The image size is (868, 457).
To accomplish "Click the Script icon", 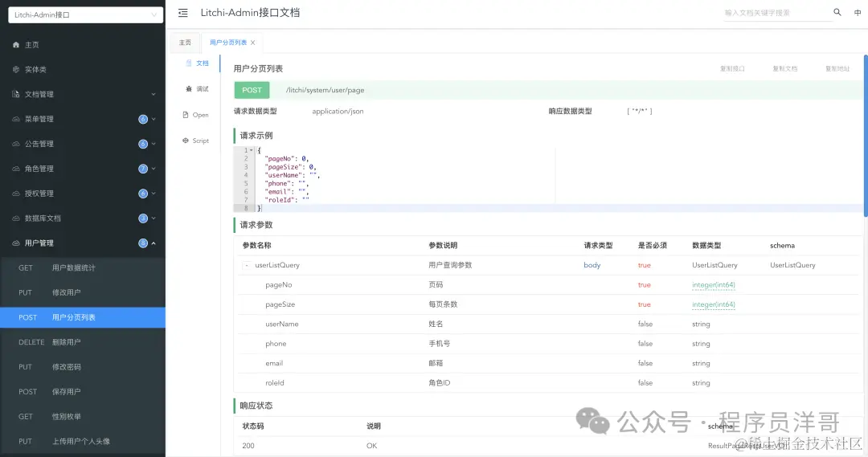I will pos(186,141).
